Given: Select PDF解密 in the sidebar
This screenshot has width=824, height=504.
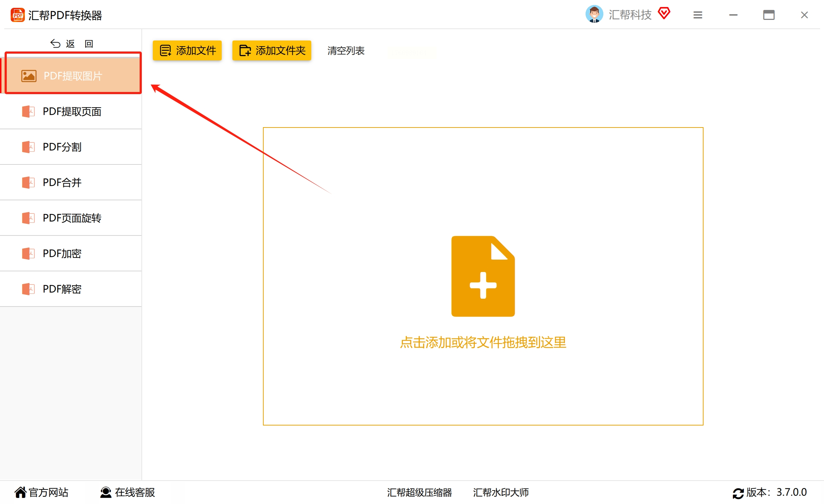Looking at the screenshot, I should pyautogui.click(x=62, y=289).
